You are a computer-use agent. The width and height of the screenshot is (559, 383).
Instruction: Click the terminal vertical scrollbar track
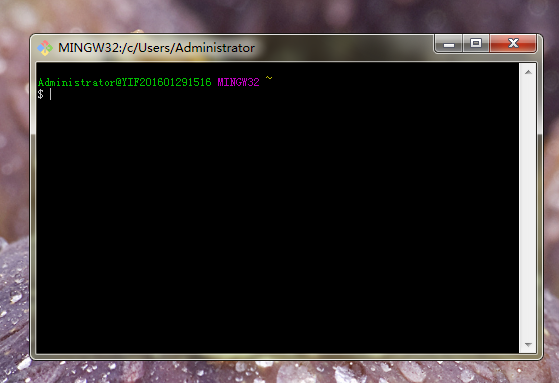click(528, 208)
